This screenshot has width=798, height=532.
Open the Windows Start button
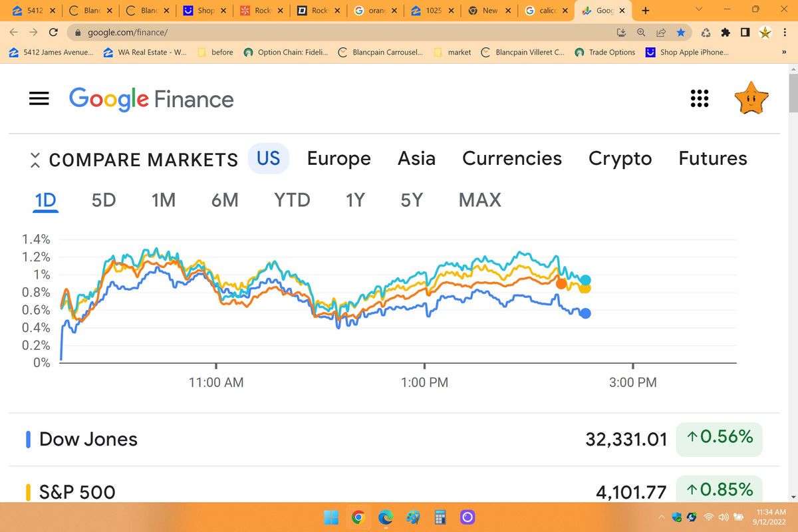(331, 517)
